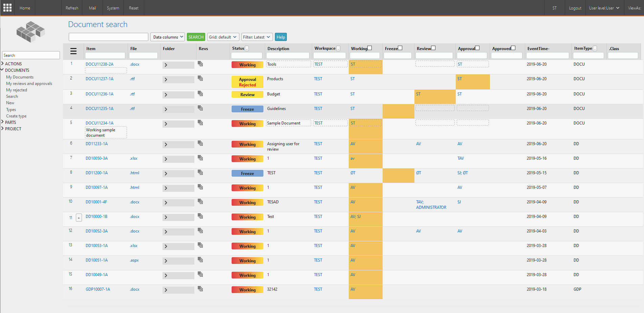This screenshot has width=644, height=313.
Task: Click Review status badge for DOCU11236-1A
Action: 248,94
